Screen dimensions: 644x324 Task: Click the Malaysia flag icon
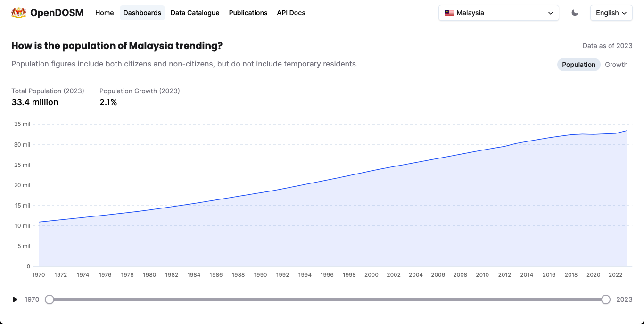pyautogui.click(x=449, y=13)
